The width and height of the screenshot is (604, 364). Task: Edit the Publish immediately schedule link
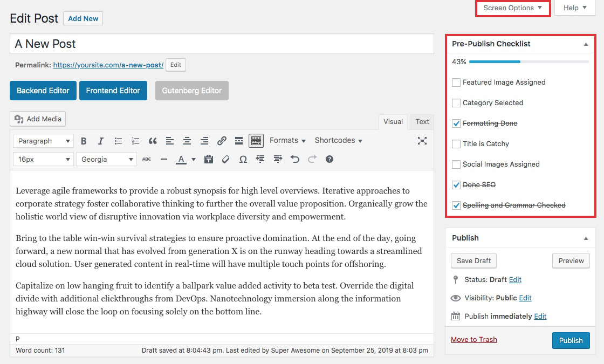(x=540, y=316)
